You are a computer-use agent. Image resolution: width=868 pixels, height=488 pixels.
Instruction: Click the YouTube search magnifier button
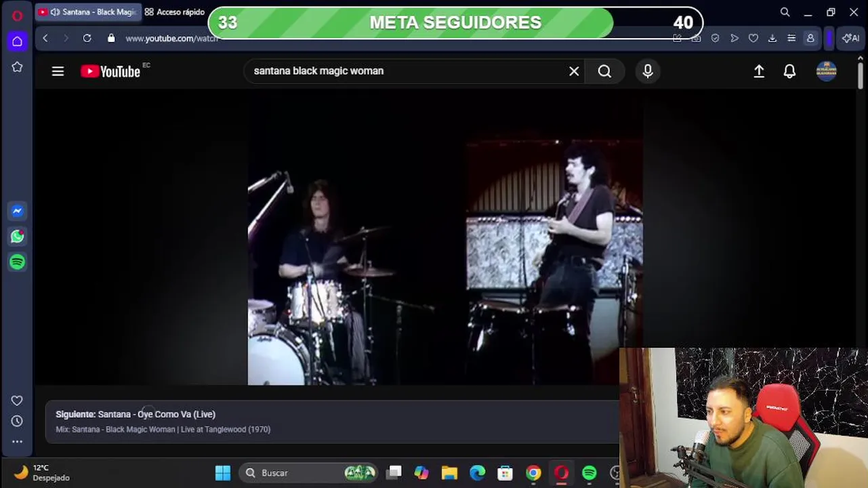point(604,71)
